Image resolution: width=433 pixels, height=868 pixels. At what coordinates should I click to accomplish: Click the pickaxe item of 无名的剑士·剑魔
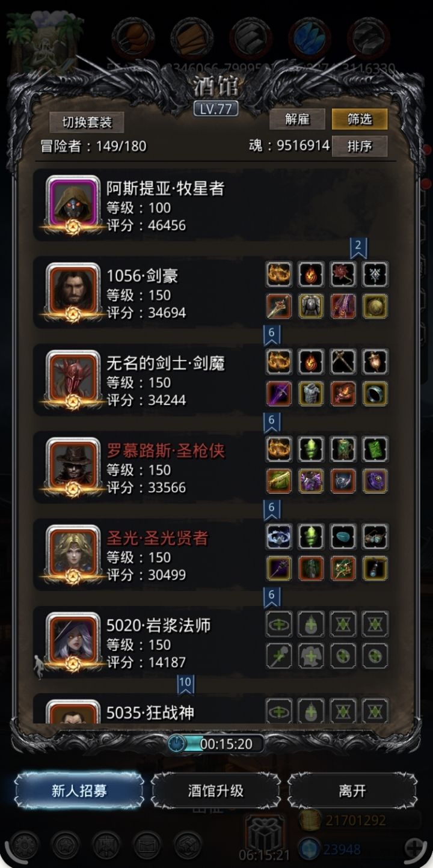pos(343,362)
